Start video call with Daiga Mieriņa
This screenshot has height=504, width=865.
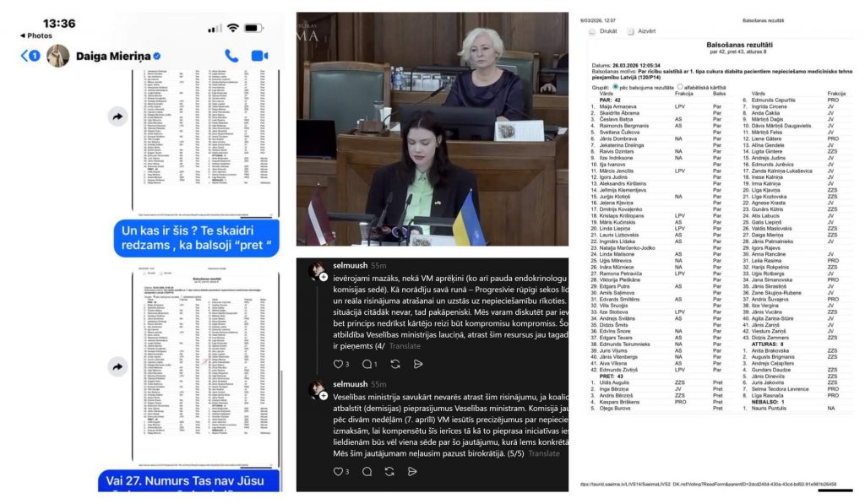point(259,56)
